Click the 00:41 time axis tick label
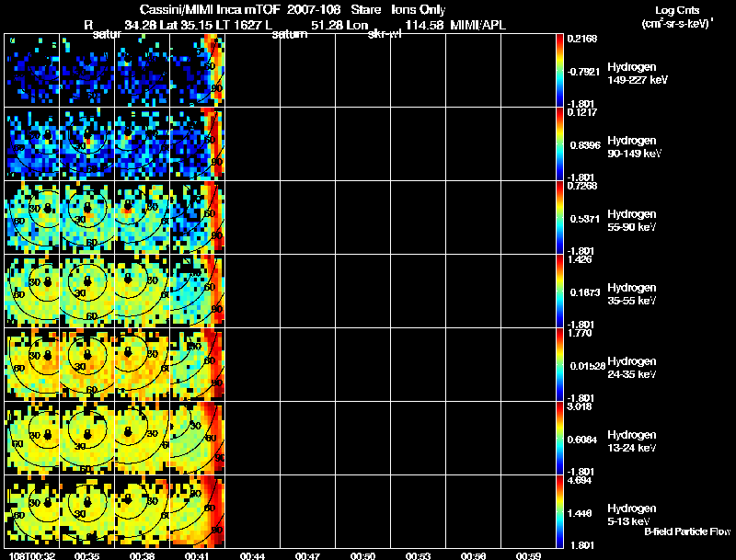736x560 pixels. click(198, 555)
